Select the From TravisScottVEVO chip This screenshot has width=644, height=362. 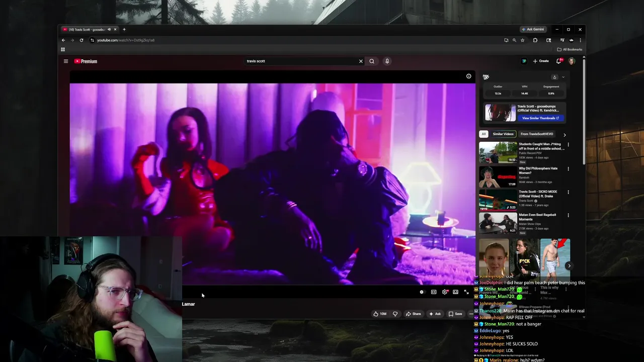(x=537, y=134)
